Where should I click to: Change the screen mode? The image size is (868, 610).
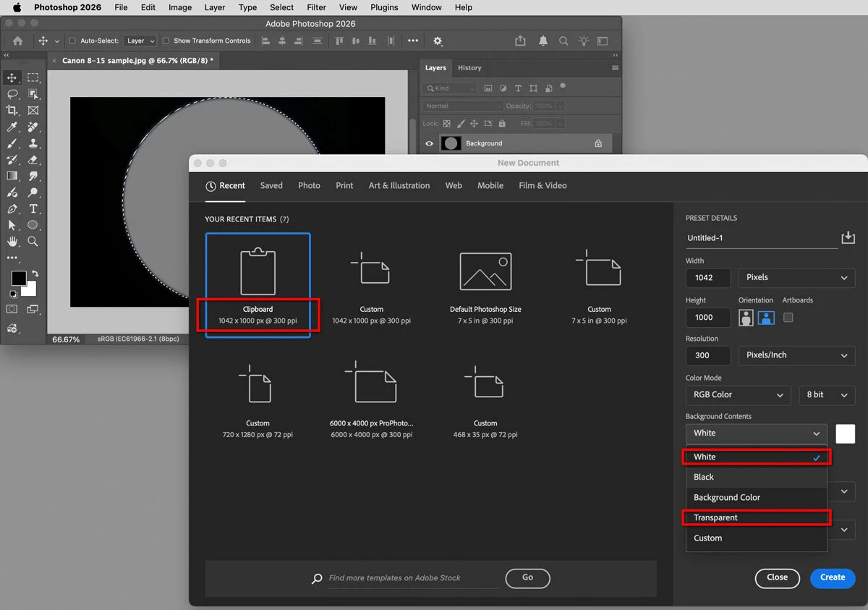(x=33, y=309)
